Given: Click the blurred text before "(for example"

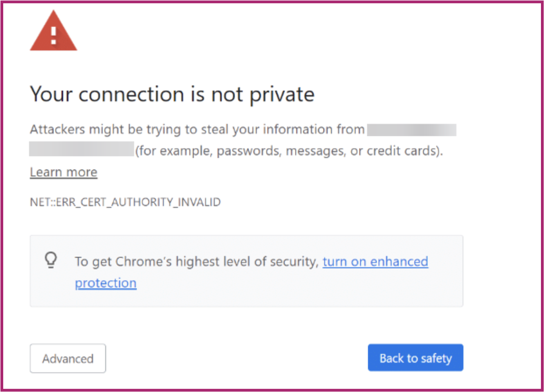Looking at the screenshot, I should coord(81,150).
